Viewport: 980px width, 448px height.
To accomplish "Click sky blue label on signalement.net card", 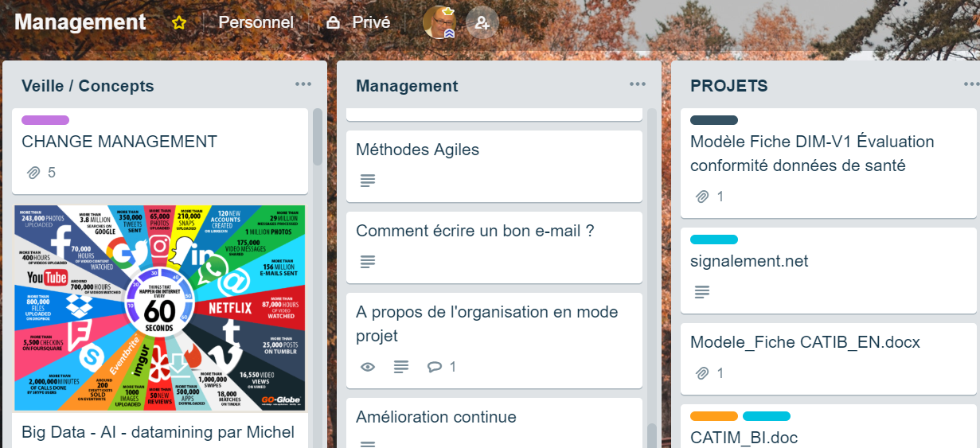I will tap(714, 240).
